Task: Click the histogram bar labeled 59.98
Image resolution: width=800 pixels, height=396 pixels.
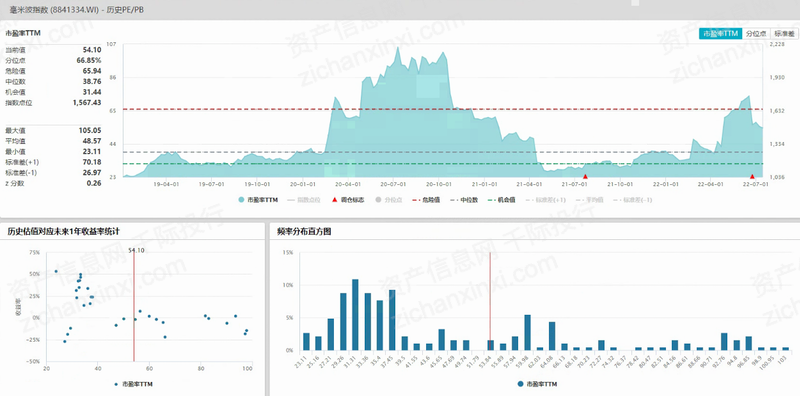Action: click(x=528, y=333)
